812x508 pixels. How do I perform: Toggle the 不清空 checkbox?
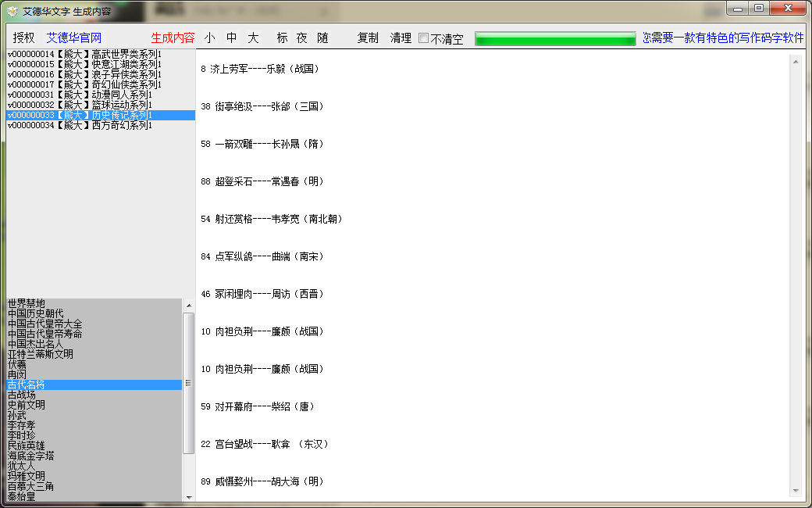click(x=424, y=38)
